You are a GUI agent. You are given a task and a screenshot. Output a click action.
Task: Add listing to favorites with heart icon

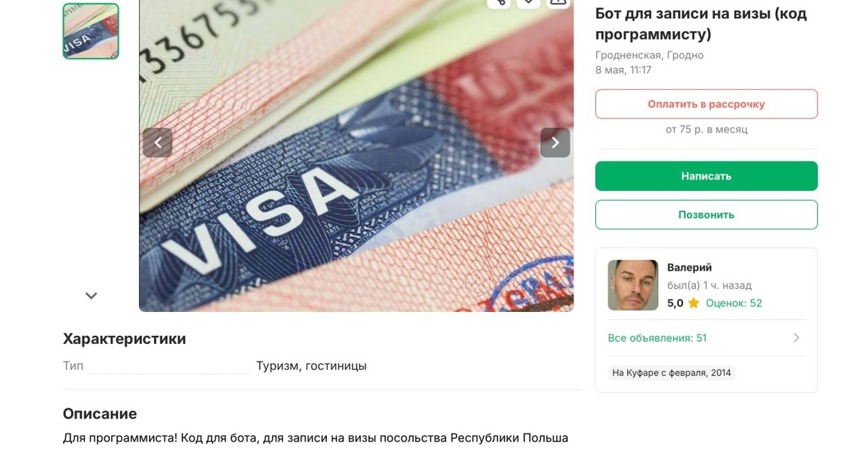click(x=529, y=2)
